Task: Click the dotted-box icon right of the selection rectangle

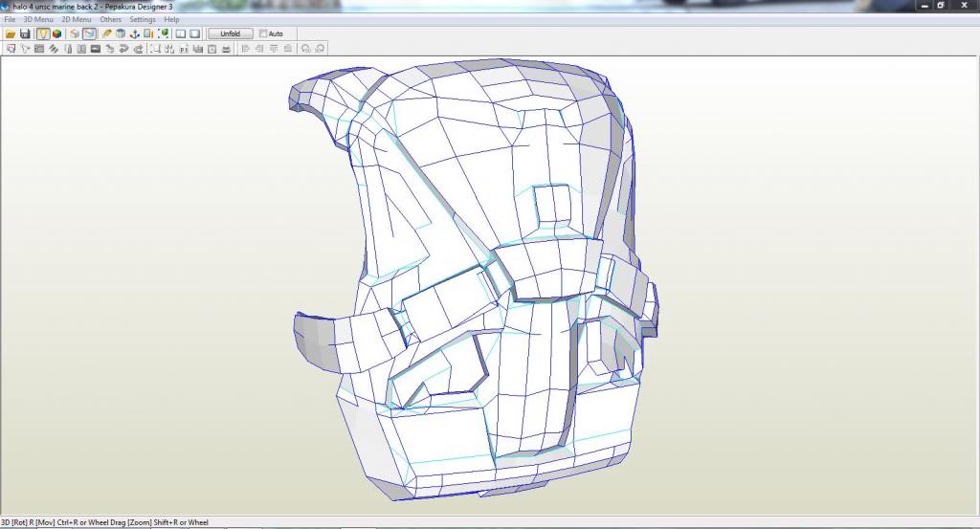Action: pyautogui.click(x=169, y=49)
